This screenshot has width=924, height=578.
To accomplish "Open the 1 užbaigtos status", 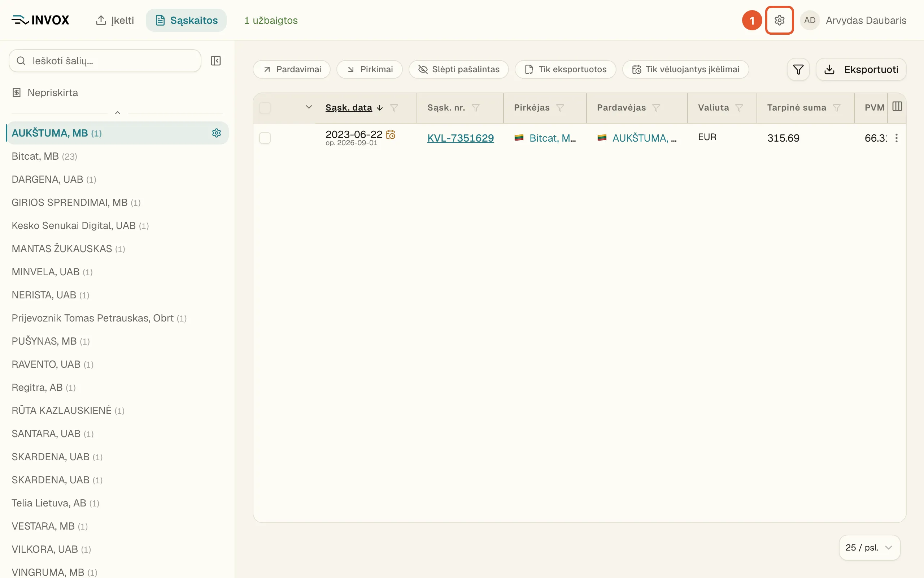I will (x=271, y=20).
